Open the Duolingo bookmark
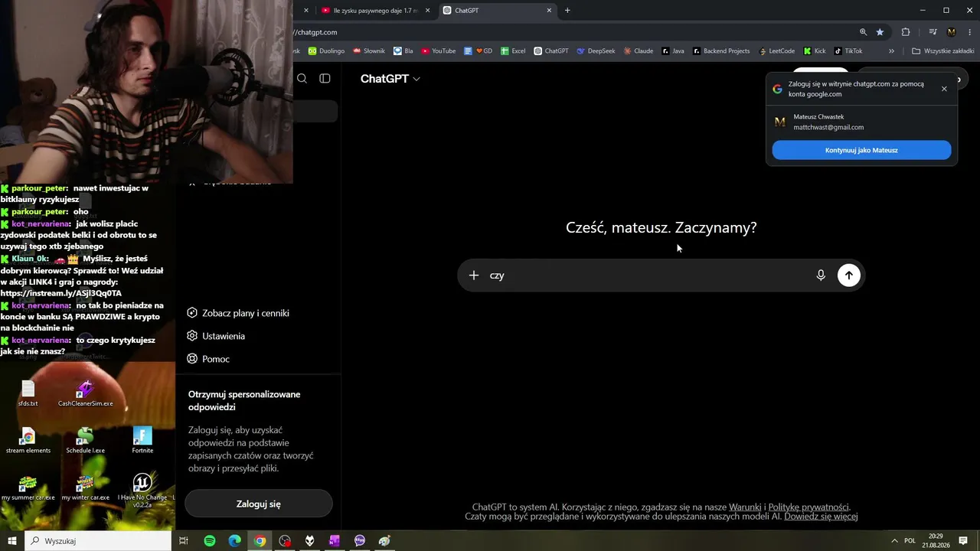The image size is (980, 551). 326,51
